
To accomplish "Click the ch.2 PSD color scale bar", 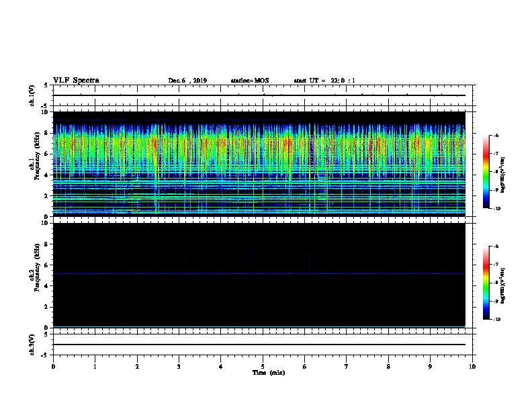I will pos(486,283).
